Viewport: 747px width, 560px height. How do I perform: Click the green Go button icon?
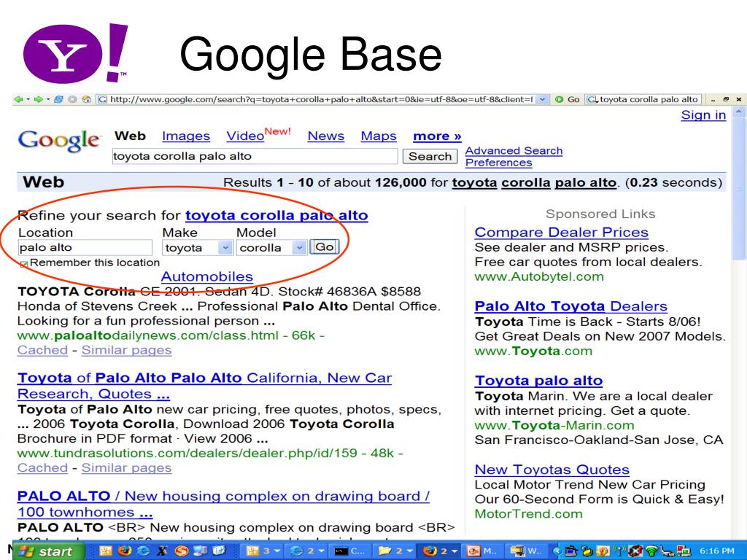tap(560, 99)
